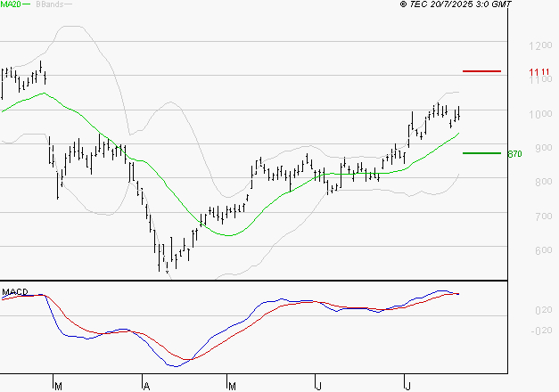Click the red resistance level line
The width and height of the screenshot is (559, 392).
click(x=481, y=71)
